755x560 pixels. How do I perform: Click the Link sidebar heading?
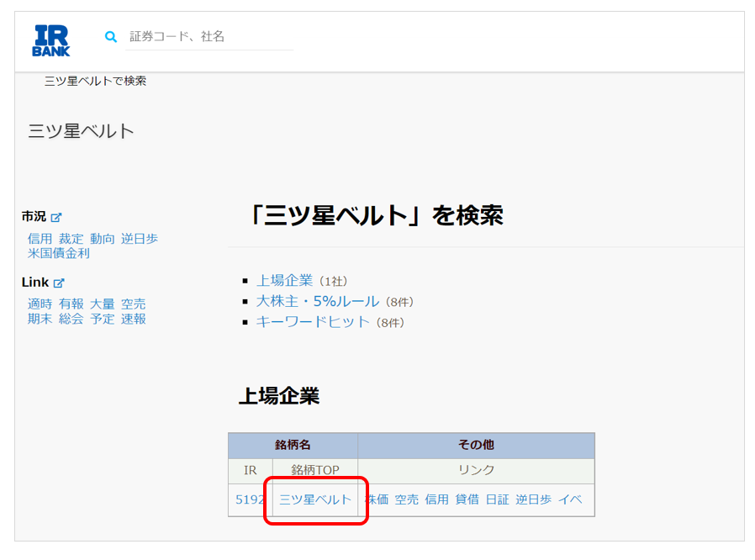tap(35, 283)
